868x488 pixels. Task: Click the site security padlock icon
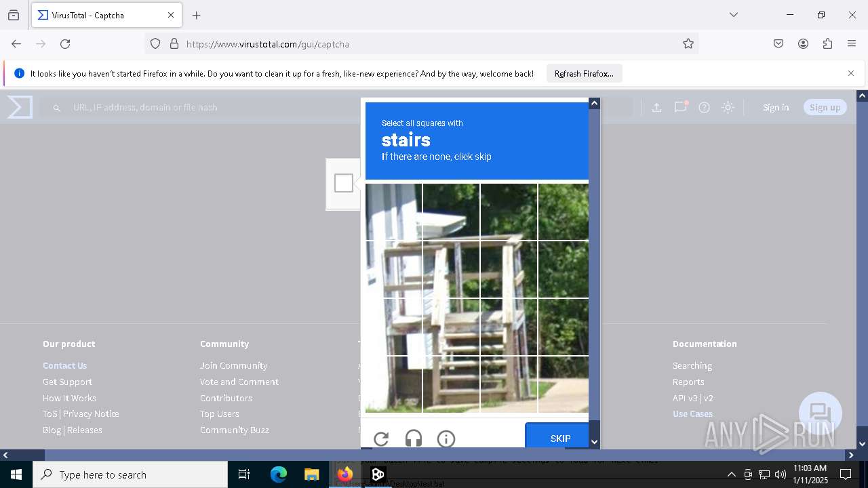click(174, 43)
